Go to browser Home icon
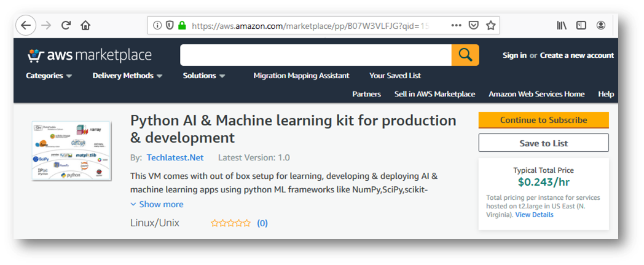The height and width of the screenshot is (265, 644). (x=85, y=25)
